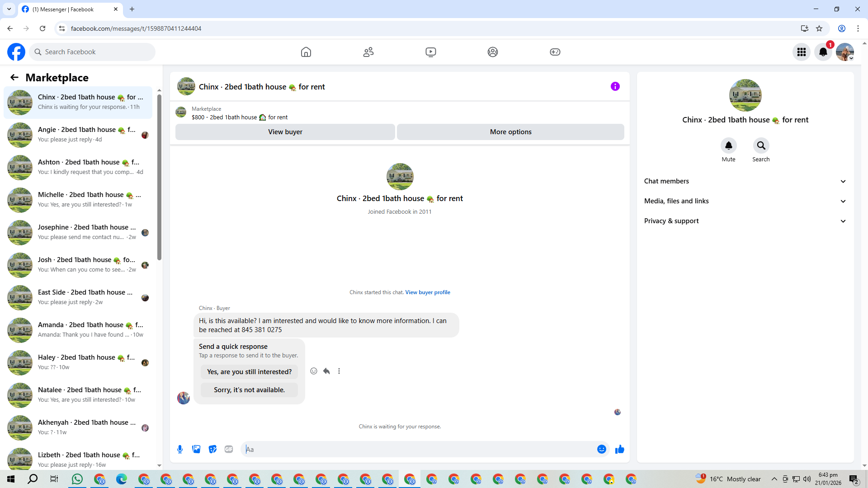Expand Privacy & support section
868x488 pixels.
[745, 221]
